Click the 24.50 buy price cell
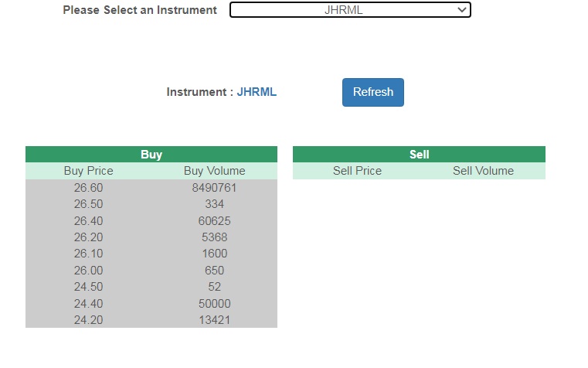 tap(88, 287)
